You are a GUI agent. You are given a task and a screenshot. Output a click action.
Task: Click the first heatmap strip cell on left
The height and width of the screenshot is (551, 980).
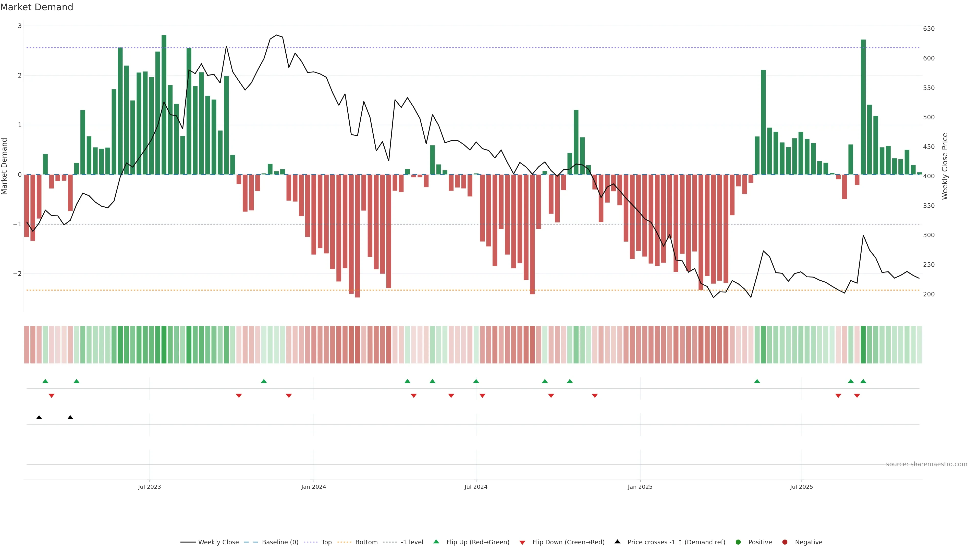(x=27, y=345)
